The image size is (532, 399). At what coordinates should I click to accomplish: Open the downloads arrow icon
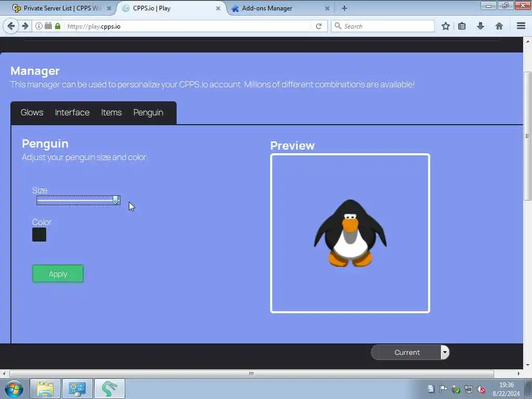click(481, 26)
